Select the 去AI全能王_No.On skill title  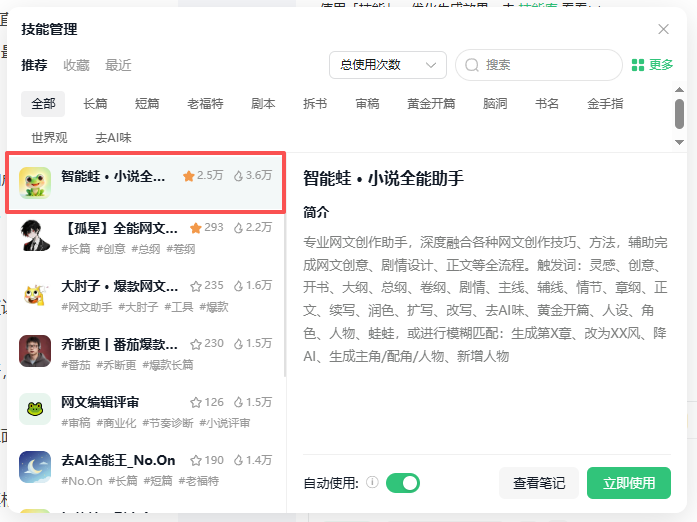click(x=118, y=461)
